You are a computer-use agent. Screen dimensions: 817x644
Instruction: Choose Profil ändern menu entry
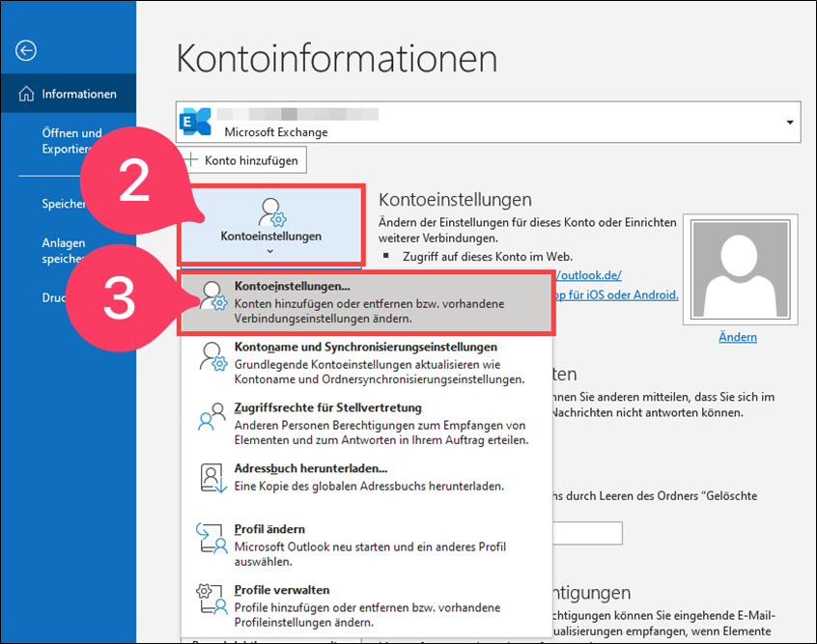(x=367, y=545)
